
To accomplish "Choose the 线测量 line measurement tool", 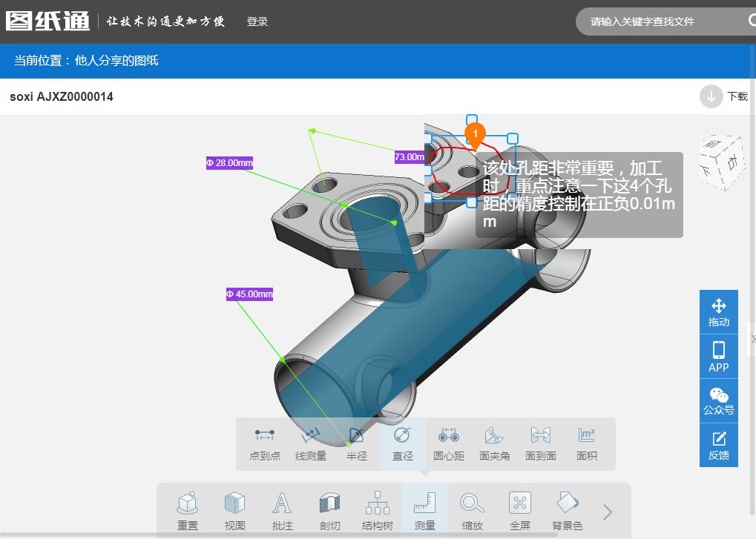I will point(311,443).
